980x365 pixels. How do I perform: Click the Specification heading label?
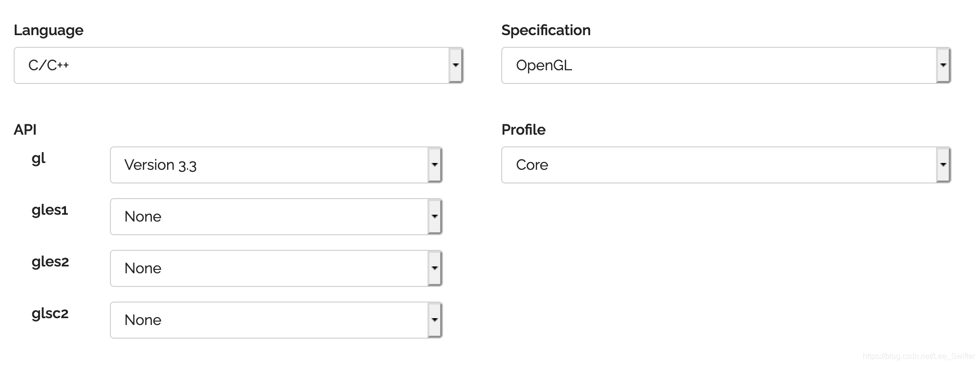546,30
